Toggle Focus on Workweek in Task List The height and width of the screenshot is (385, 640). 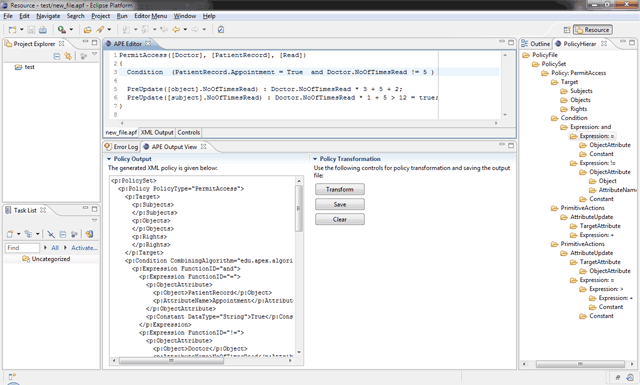point(74,234)
